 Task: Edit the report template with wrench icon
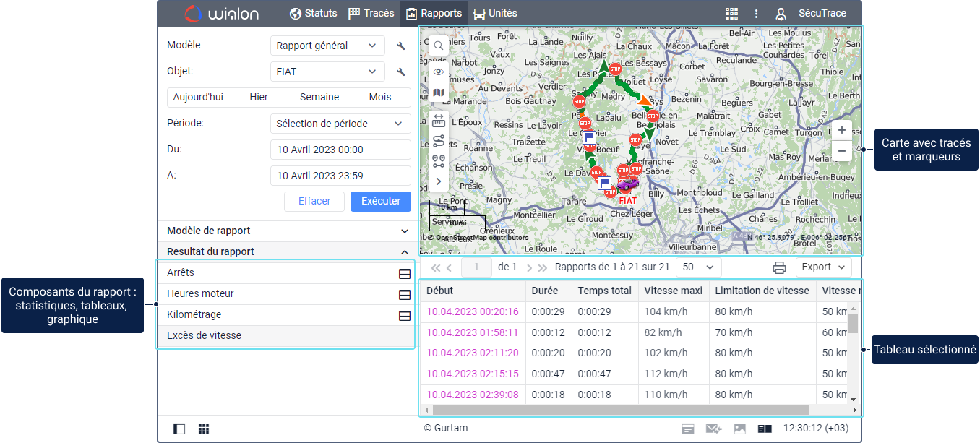[401, 46]
